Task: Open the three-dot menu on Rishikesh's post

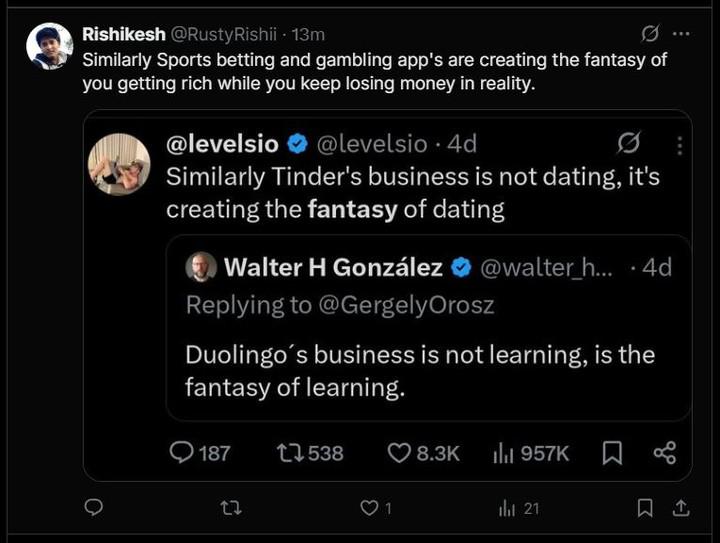Action: (681, 34)
